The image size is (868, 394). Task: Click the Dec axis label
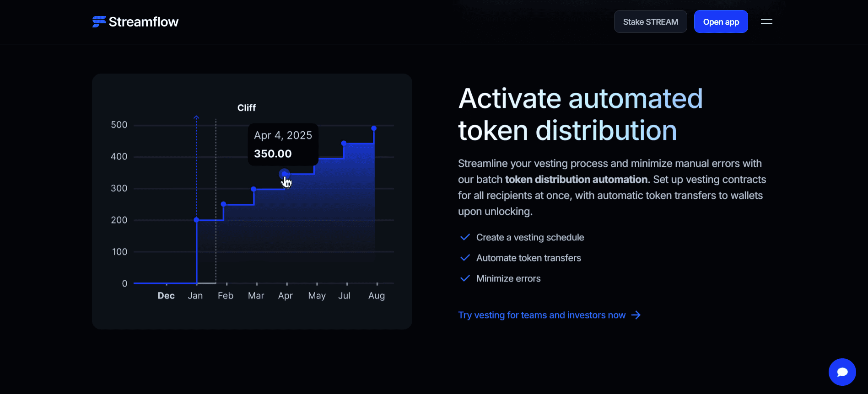166,296
